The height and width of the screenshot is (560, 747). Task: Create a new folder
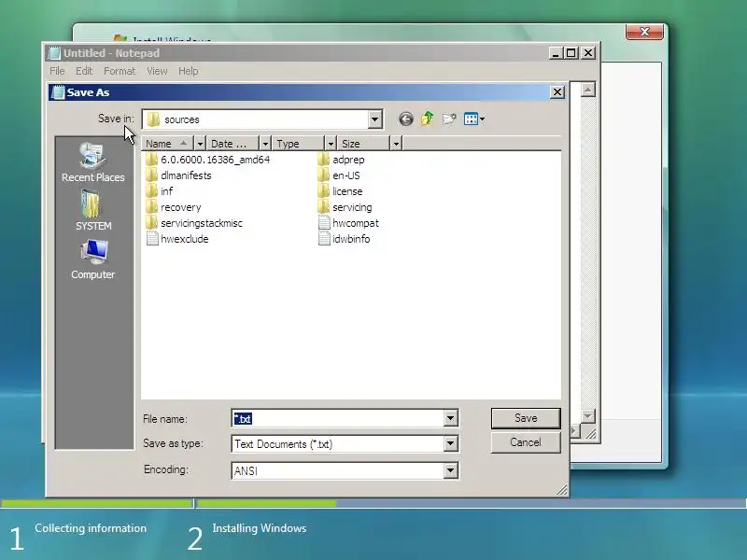coord(449,119)
